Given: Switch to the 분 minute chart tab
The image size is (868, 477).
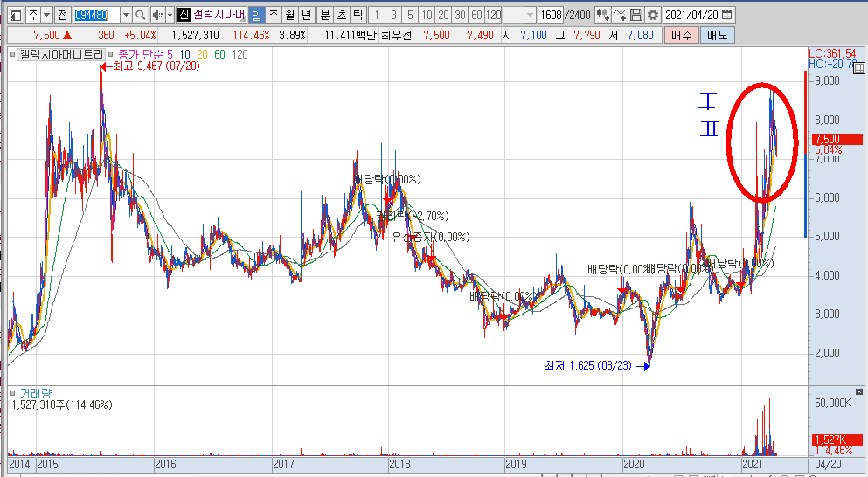Looking at the screenshot, I should [x=324, y=15].
